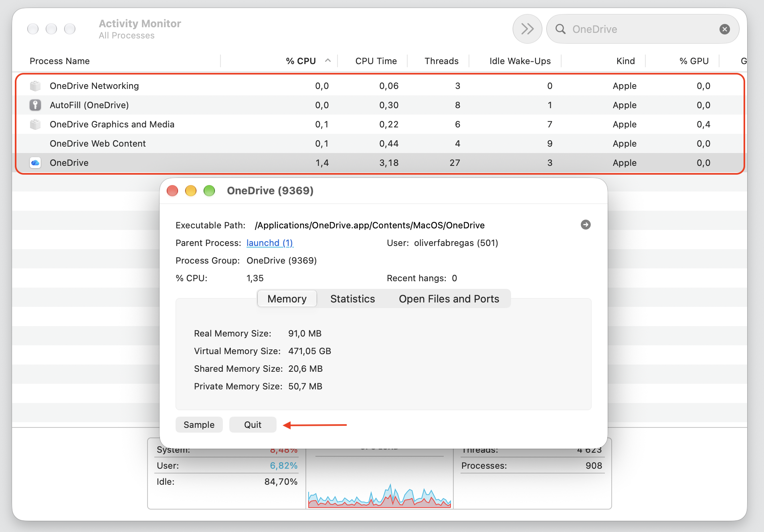The image size is (764, 532).
Task: Select the OneDrive process row
Action: (x=380, y=163)
